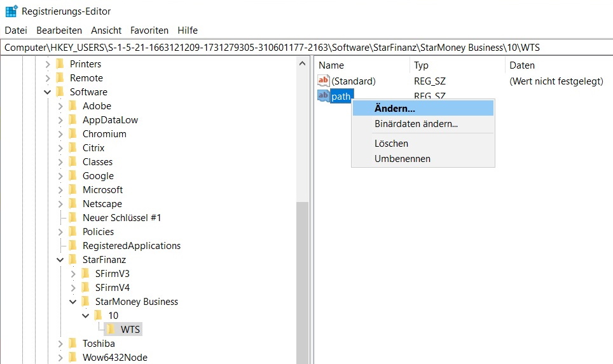Viewport: 613px width, 364px height.
Task: Click the Typ column header
Action: (457, 65)
